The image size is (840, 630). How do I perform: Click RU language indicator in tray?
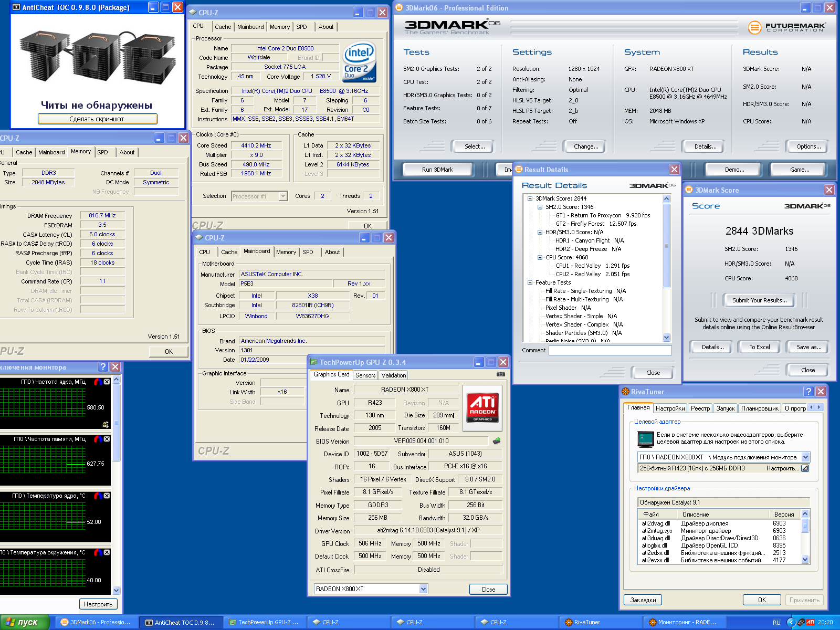click(776, 622)
